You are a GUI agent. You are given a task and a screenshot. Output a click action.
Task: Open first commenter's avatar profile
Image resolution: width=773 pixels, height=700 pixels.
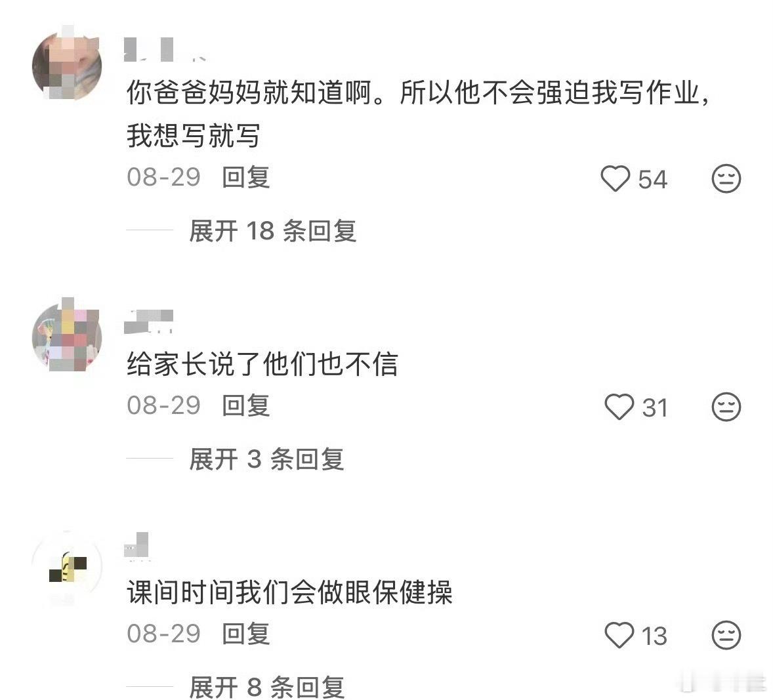(67, 65)
